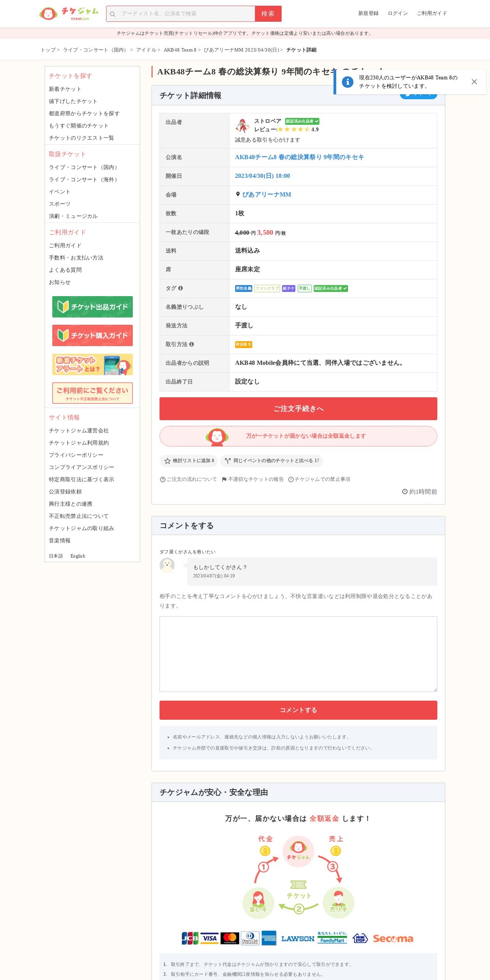The height and width of the screenshot is (980, 490).
Task: Click the チケジャム ticketjam logo
Action: tap(69, 14)
